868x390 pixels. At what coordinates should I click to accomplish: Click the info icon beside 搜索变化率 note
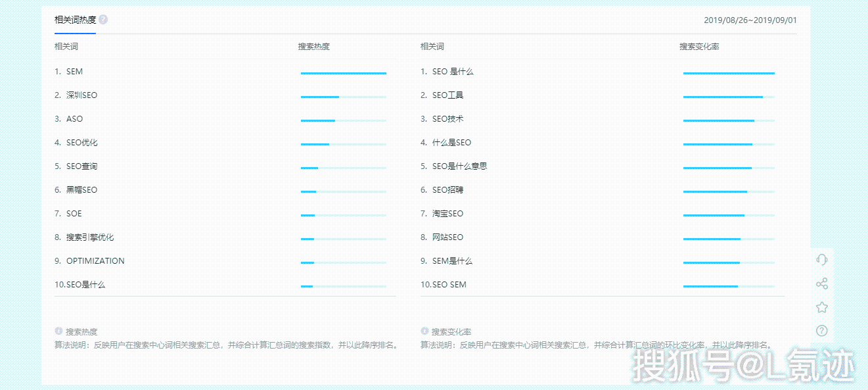point(424,331)
